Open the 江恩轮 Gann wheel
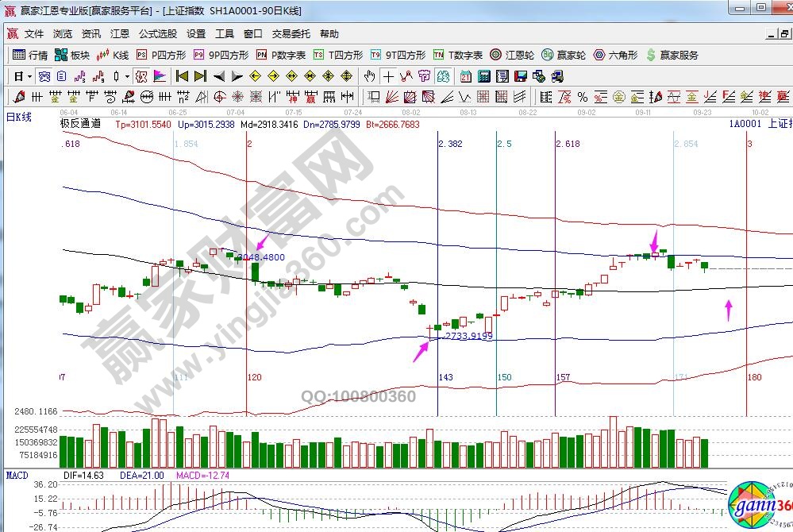Screen dimensions: 793x532 512,55
